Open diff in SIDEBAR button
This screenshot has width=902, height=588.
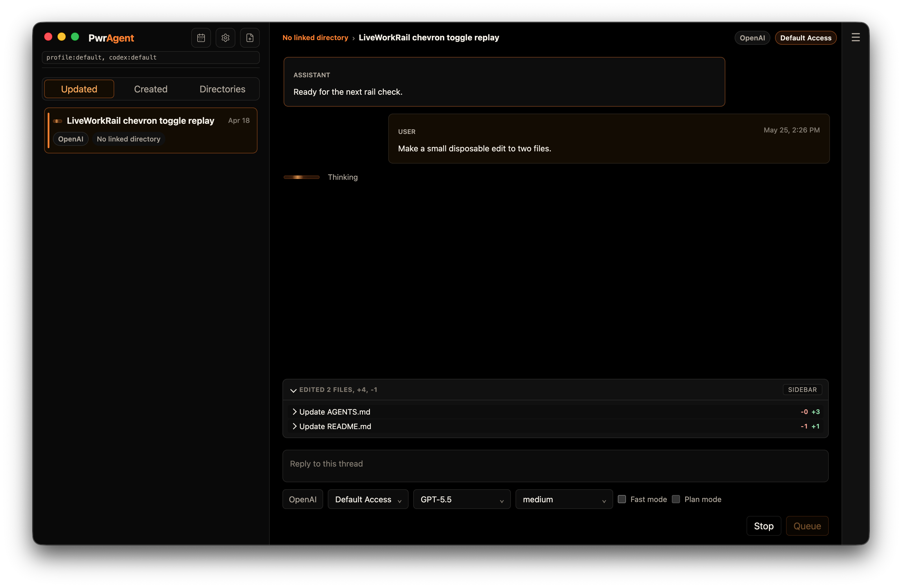(802, 390)
